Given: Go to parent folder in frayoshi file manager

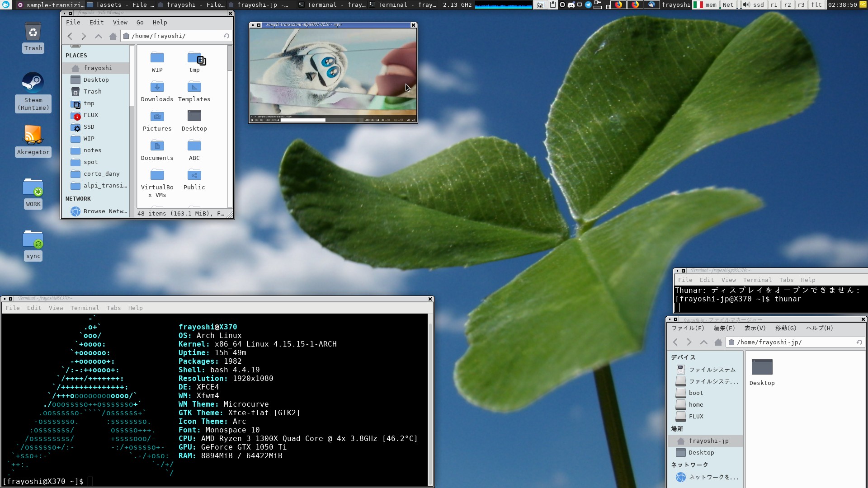Looking at the screenshot, I should 98,36.
